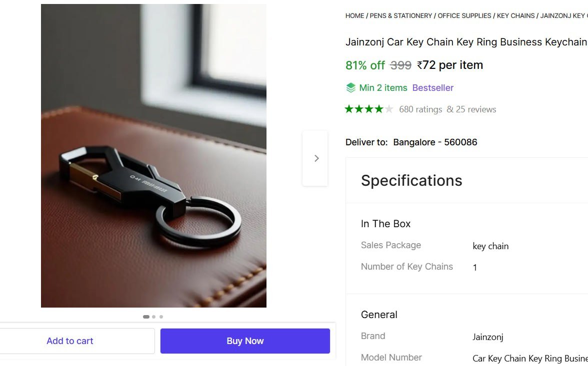Jump to the third image carousel dot
This screenshot has height=366, width=588.
[161, 317]
